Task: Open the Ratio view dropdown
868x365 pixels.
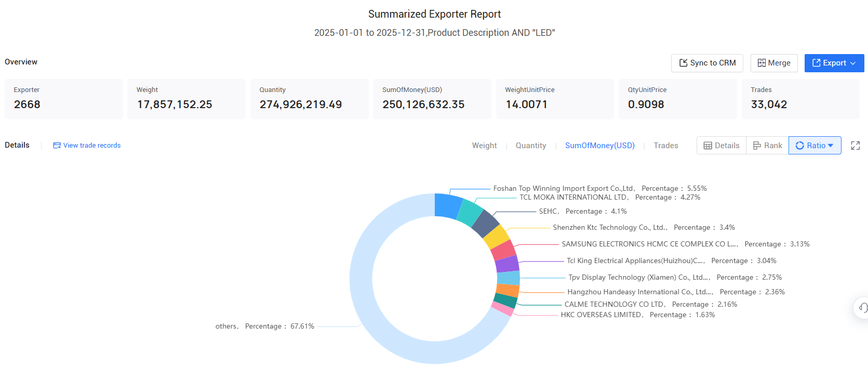Action: [814, 146]
